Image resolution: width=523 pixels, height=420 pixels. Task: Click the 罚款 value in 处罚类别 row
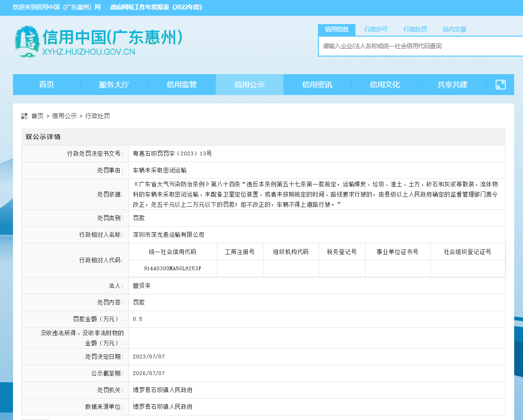139,218
